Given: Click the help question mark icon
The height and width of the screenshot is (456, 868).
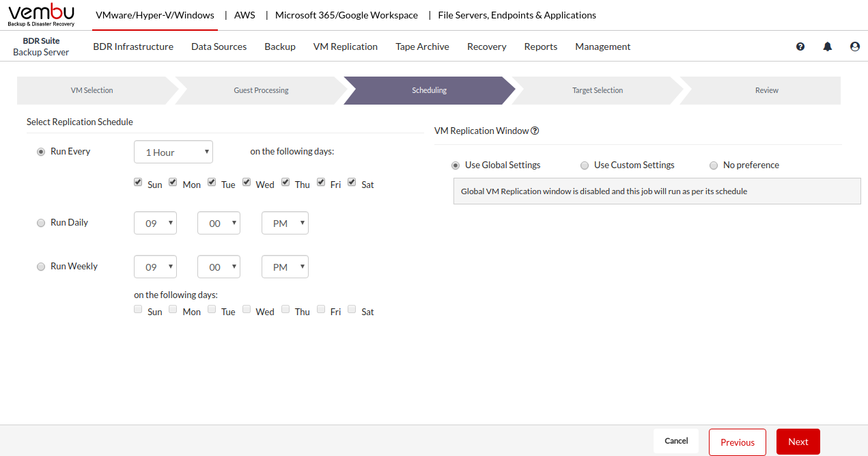Looking at the screenshot, I should [800, 46].
